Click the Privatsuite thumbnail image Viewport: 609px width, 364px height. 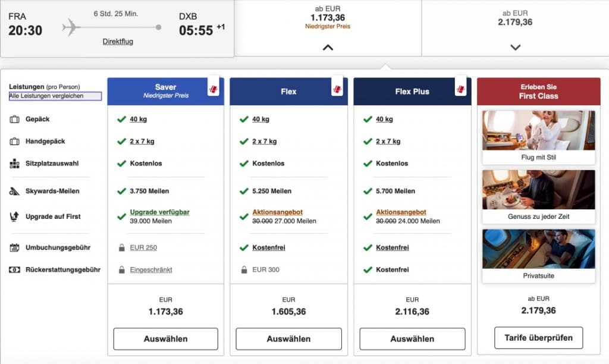click(x=538, y=249)
